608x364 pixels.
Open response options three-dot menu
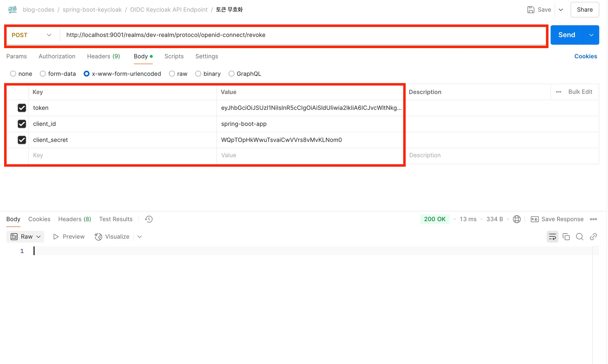(593, 219)
